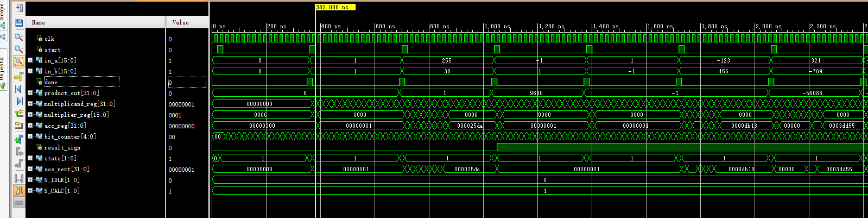This screenshot has height=218, width=868.
Task: Click value 0001 of multiplier_reg
Action: click(175, 115)
